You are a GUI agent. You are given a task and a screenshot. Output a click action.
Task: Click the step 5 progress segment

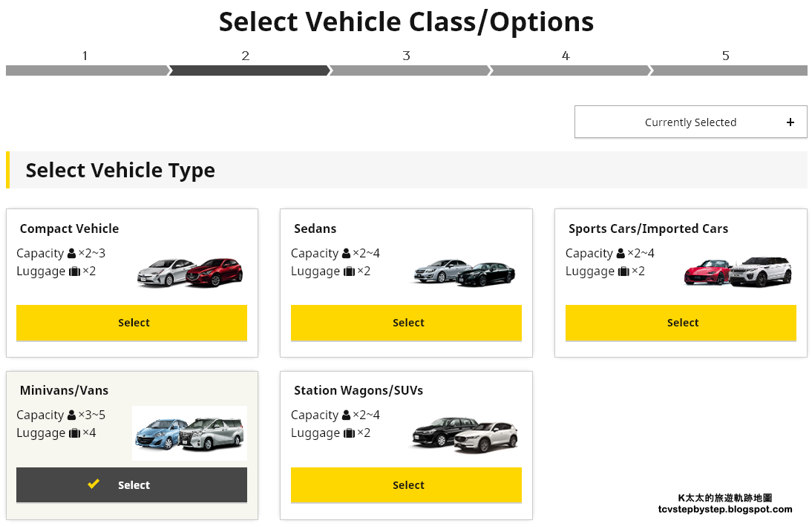pyautogui.click(x=729, y=70)
